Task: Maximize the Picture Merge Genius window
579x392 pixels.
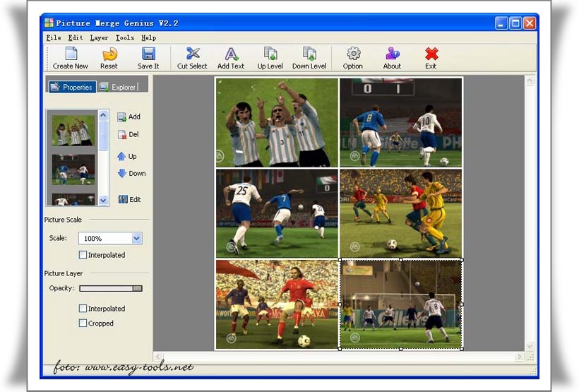Action: [515, 23]
